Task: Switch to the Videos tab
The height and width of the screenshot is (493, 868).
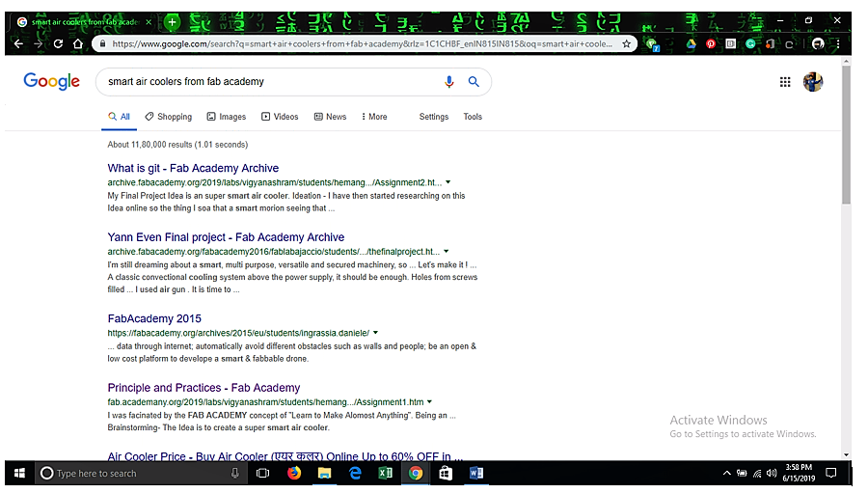Action: (280, 117)
